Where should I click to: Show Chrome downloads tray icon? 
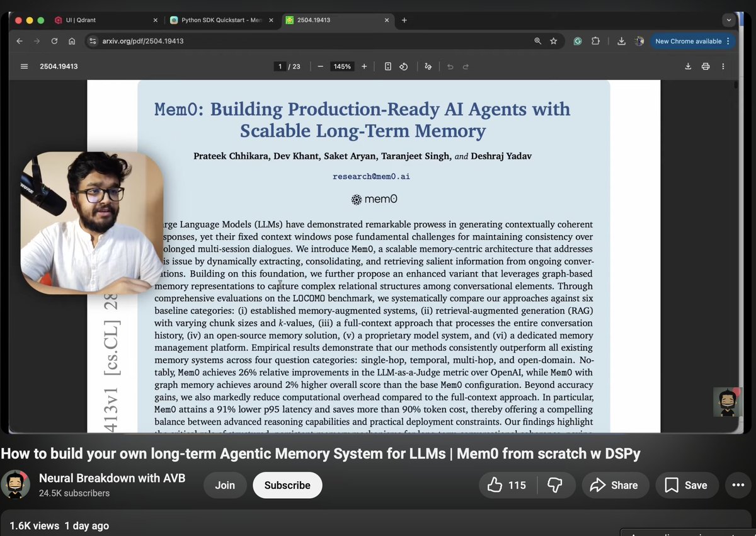coord(621,41)
